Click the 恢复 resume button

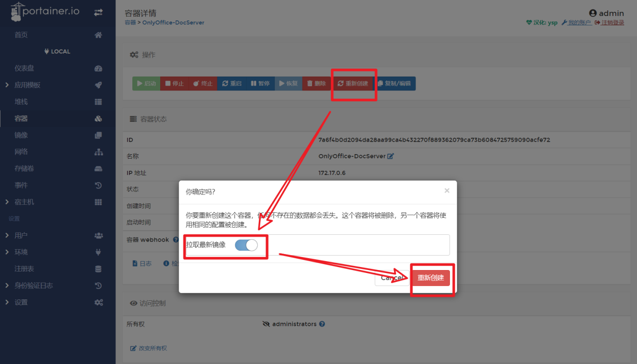tap(289, 84)
